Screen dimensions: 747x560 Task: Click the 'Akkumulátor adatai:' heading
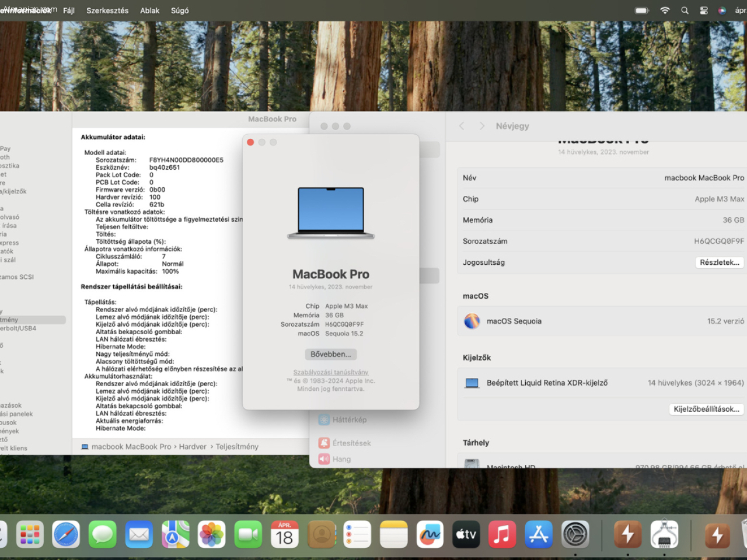[x=113, y=137]
